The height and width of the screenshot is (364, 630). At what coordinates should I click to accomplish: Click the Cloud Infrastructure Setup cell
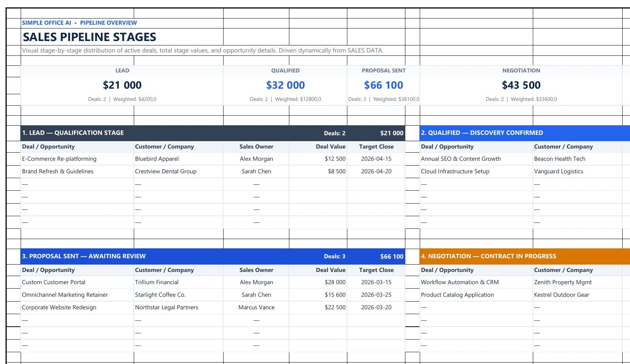(476, 171)
